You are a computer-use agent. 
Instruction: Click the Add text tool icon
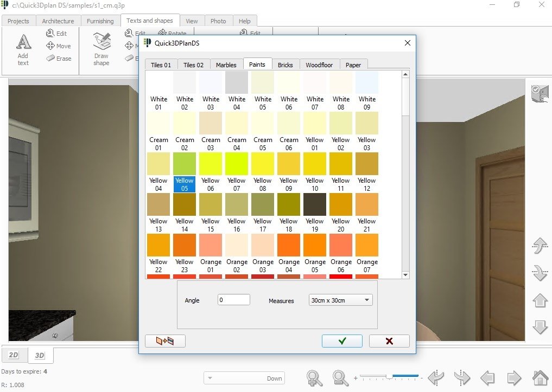(x=23, y=49)
